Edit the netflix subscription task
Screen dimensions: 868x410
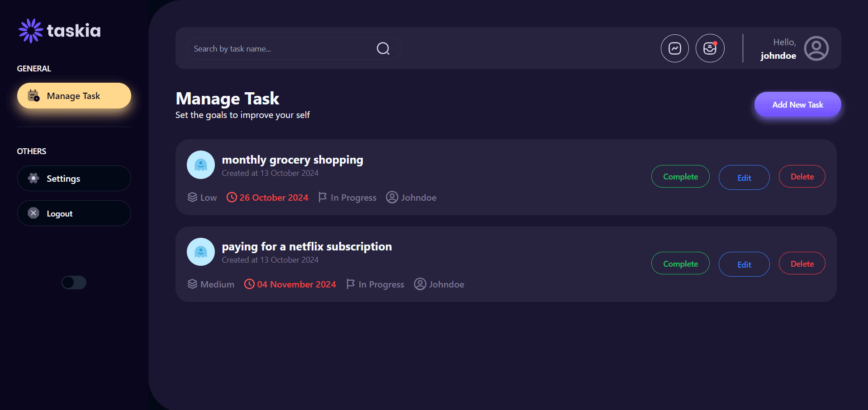tap(744, 264)
